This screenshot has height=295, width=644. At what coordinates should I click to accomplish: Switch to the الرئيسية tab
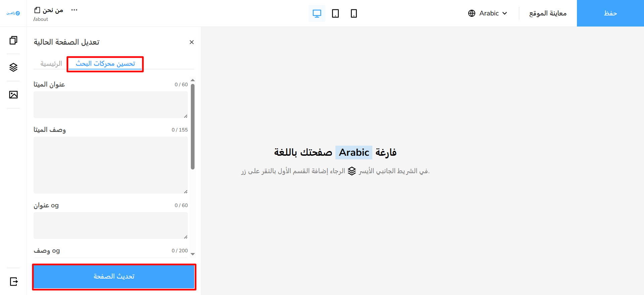(51, 63)
